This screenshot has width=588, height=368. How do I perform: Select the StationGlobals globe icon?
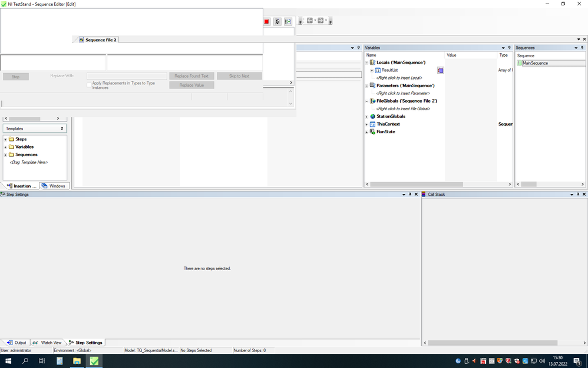click(x=372, y=116)
